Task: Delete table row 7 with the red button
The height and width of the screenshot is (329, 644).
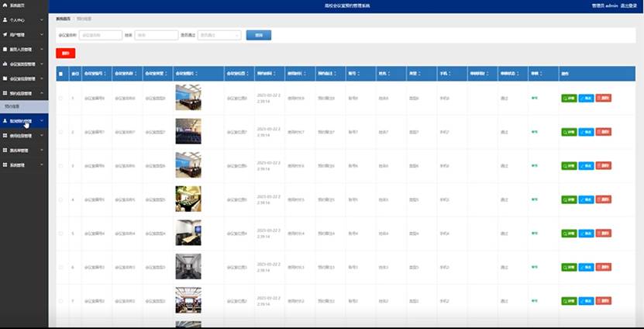Action: [x=604, y=300]
